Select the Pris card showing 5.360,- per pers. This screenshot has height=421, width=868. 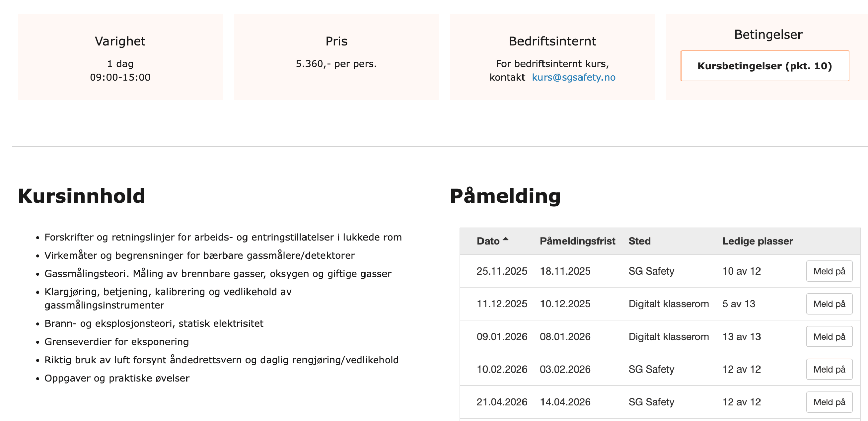click(336, 64)
